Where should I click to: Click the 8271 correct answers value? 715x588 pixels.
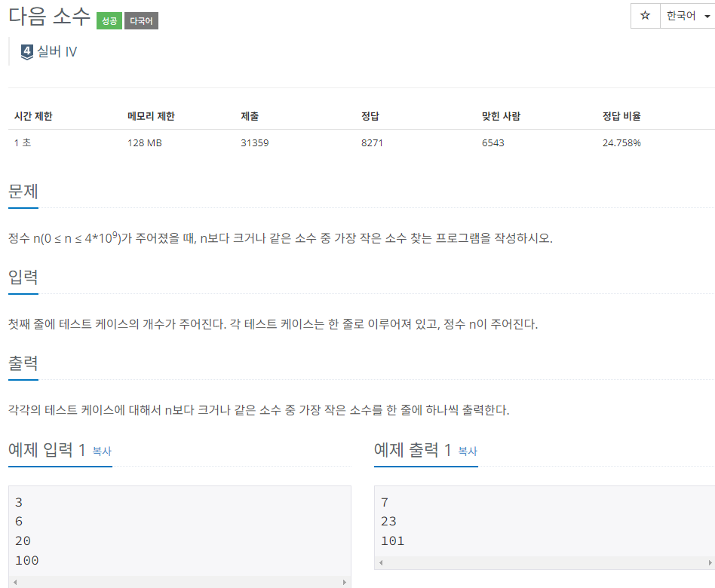click(372, 142)
